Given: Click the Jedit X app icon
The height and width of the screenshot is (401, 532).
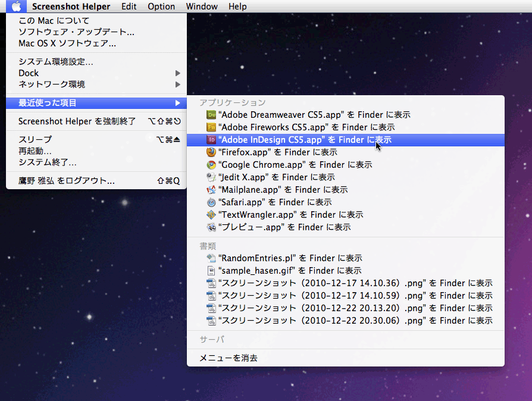Looking at the screenshot, I should tap(211, 177).
